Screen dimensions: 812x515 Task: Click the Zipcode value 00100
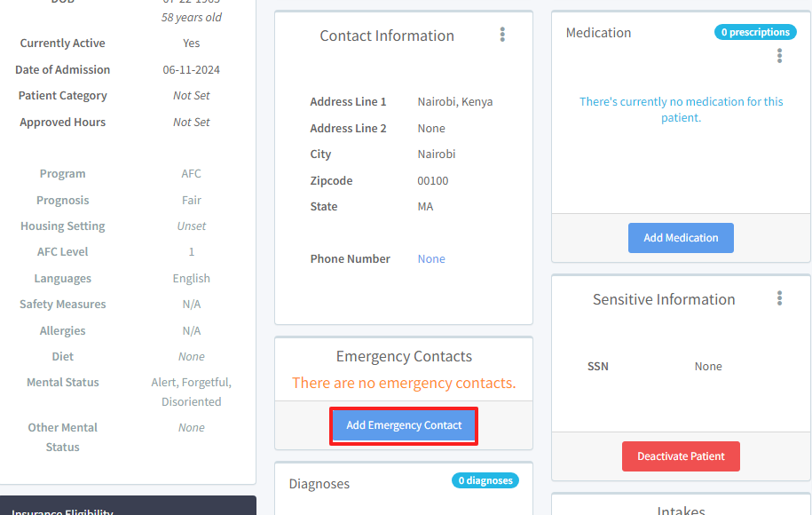(433, 181)
